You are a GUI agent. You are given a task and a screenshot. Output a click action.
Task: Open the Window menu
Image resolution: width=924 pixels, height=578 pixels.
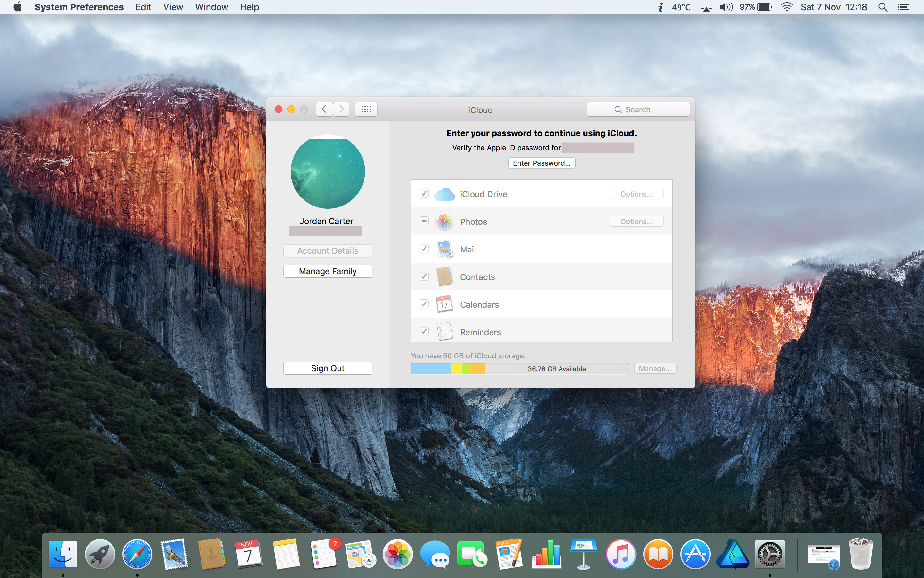click(211, 7)
